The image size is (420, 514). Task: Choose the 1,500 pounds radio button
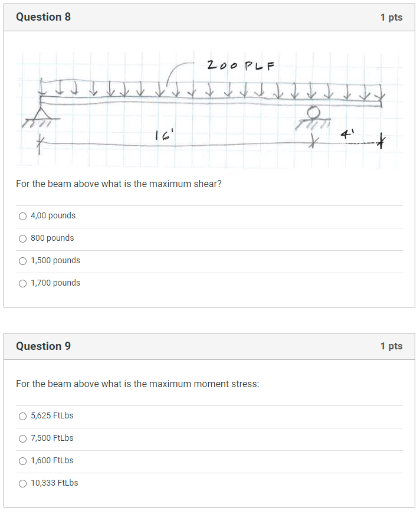pyautogui.click(x=22, y=260)
